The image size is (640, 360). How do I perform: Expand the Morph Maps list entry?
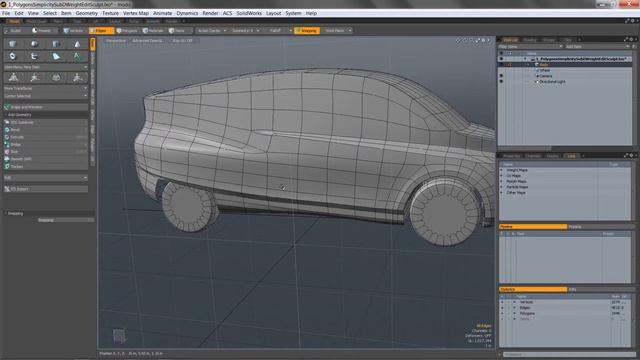tap(502, 181)
